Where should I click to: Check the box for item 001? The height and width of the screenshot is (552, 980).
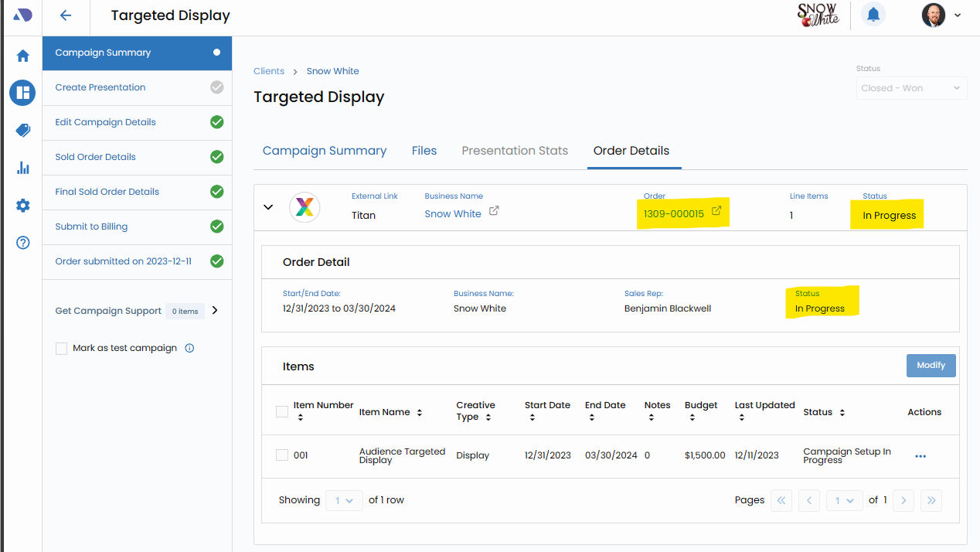click(x=282, y=455)
